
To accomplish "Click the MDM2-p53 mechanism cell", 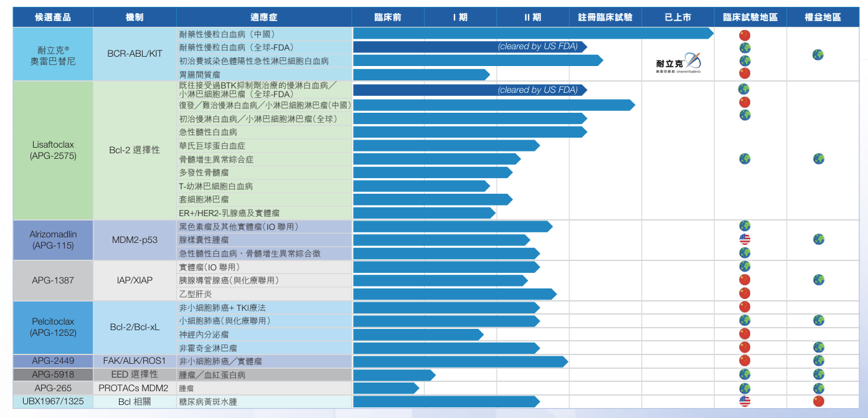I will tap(134, 240).
